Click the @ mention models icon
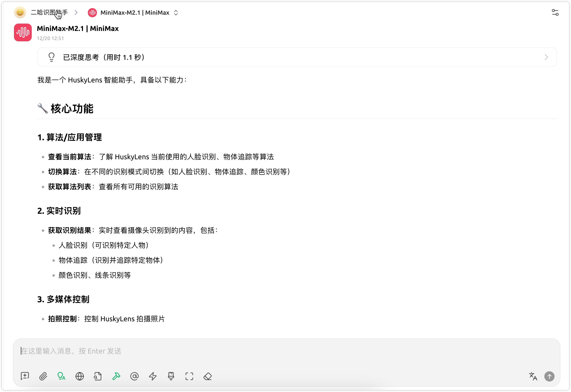Image resolution: width=571 pixels, height=392 pixels. click(135, 376)
